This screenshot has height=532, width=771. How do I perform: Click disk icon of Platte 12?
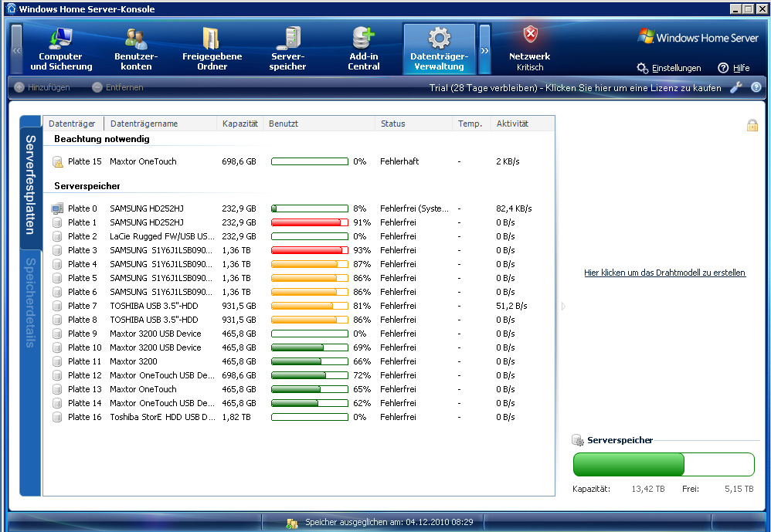coord(57,375)
